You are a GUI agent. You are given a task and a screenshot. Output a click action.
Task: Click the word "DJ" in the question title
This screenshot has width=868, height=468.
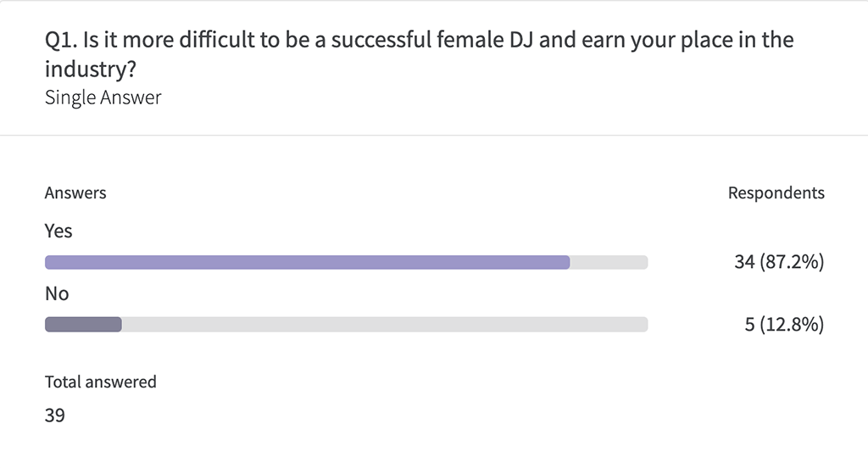pos(520,40)
